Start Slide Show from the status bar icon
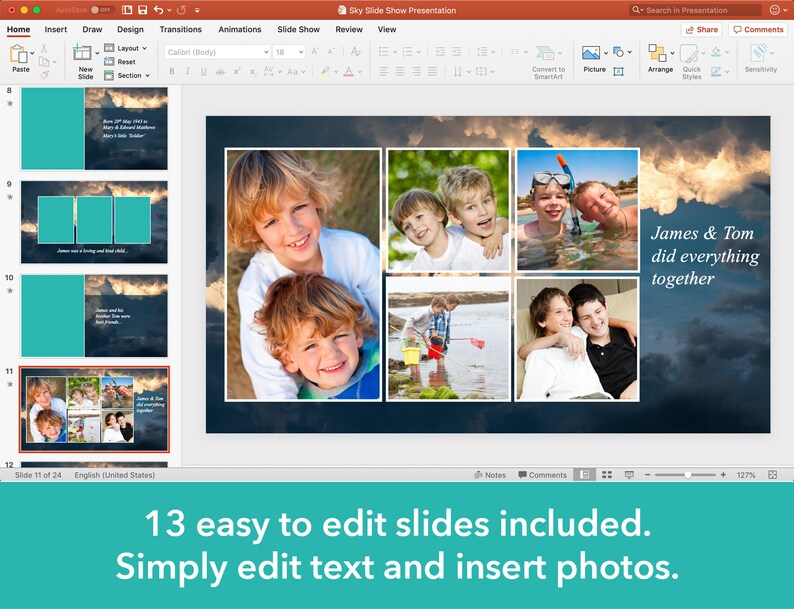 tap(629, 474)
